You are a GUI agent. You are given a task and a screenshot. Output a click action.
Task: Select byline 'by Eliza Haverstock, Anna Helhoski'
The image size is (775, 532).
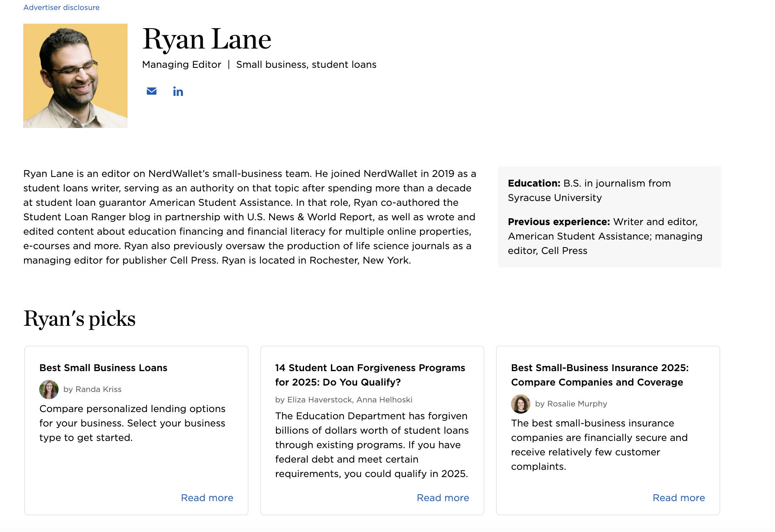(344, 400)
